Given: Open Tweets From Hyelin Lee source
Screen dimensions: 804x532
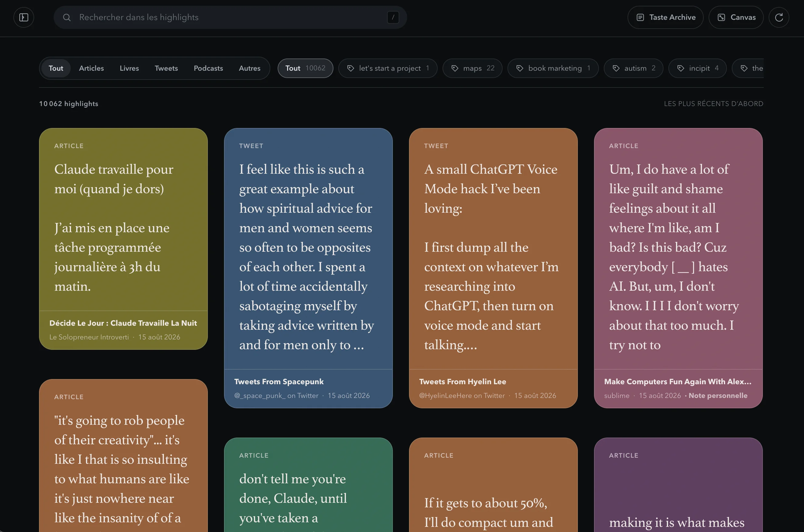Looking at the screenshot, I should tap(463, 382).
